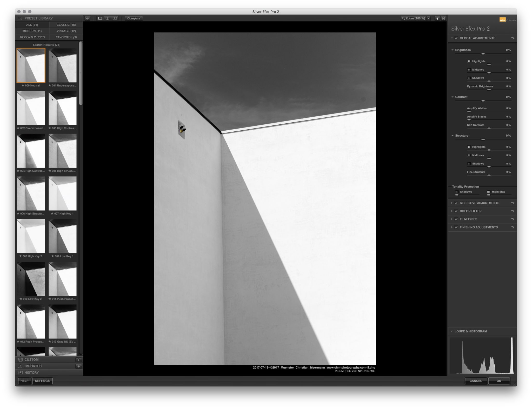Collapse the Global Adjustments section arrow
The width and height of the screenshot is (532, 408).
coord(452,38)
